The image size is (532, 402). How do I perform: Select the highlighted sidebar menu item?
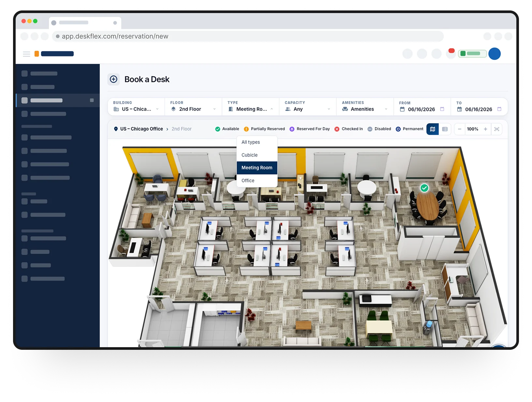pos(58,100)
